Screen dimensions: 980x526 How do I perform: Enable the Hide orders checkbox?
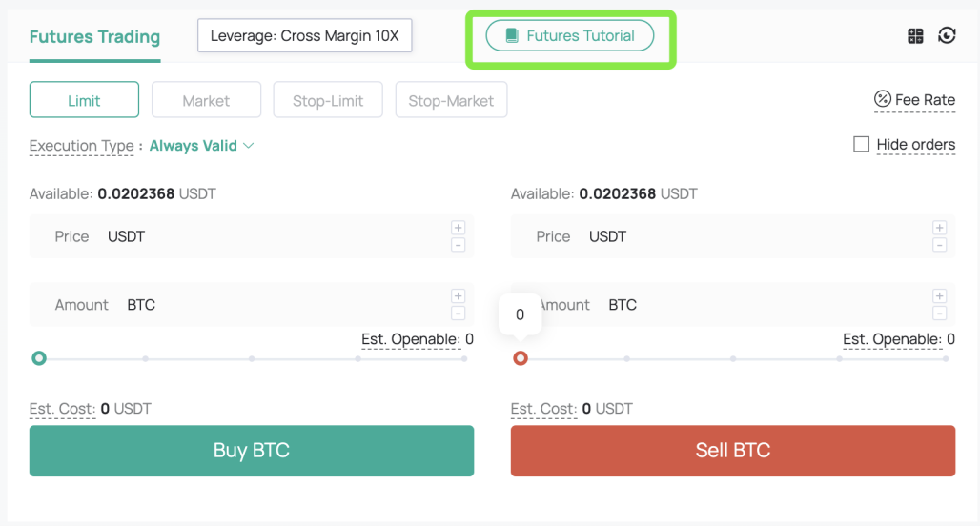(861, 144)
